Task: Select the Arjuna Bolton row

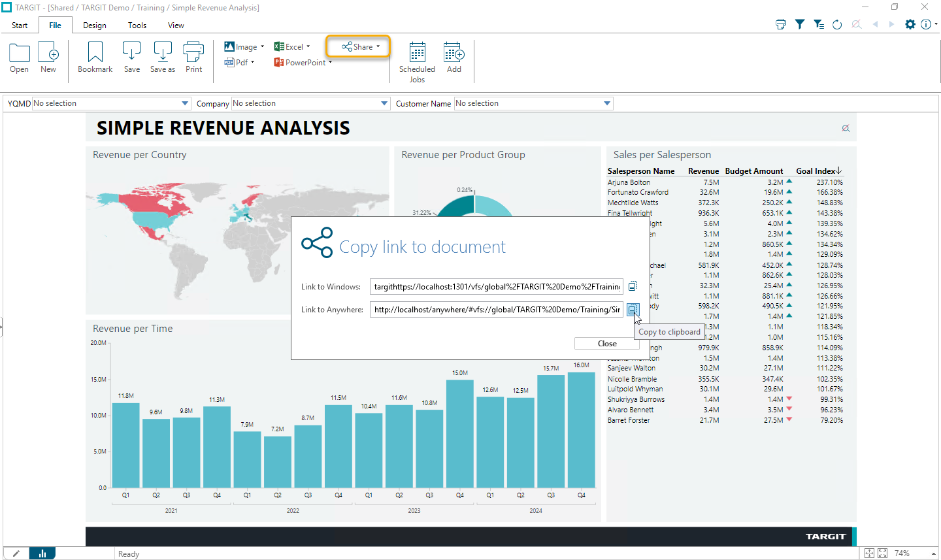Action: 725,182
